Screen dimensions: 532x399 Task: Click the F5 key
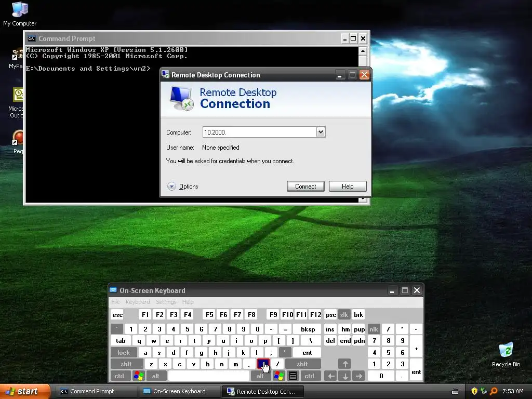coord(209,314)
